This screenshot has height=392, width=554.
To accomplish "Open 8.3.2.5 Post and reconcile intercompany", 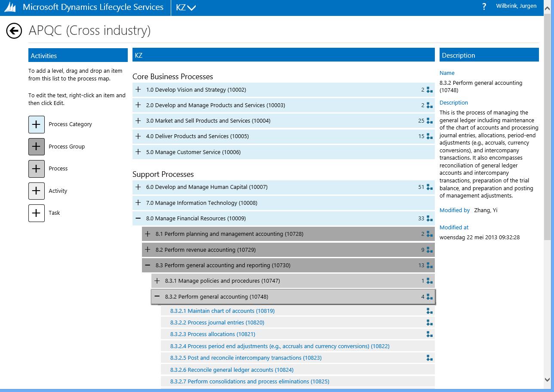I will [246, 358].
